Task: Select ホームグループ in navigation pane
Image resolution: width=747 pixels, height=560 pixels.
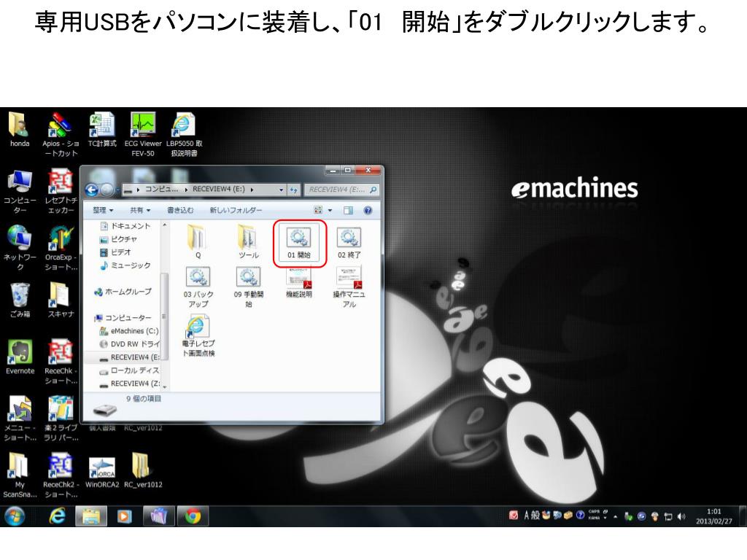Action: click(x=123, y=292)
